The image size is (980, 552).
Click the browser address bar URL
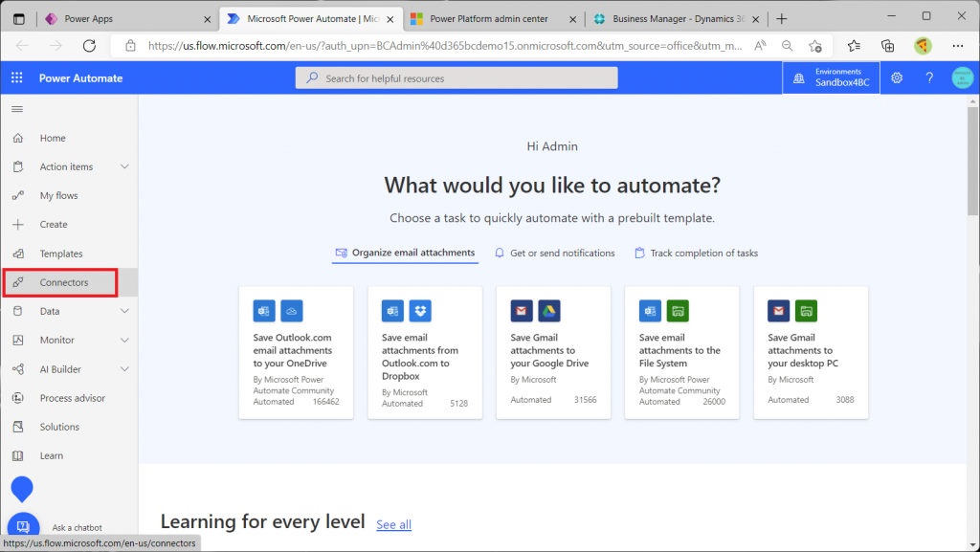(x=445, y=46)
